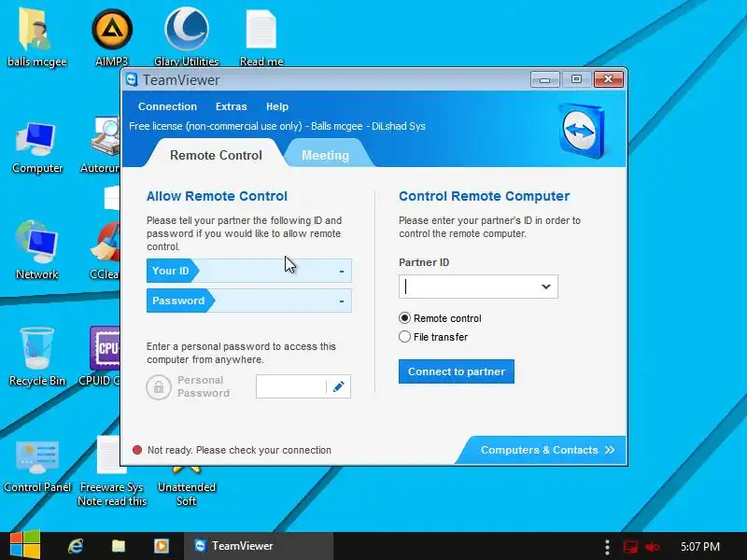Click the 5:07 PM system clock
This screenshot has width=747, height=560.
point(699,546)
